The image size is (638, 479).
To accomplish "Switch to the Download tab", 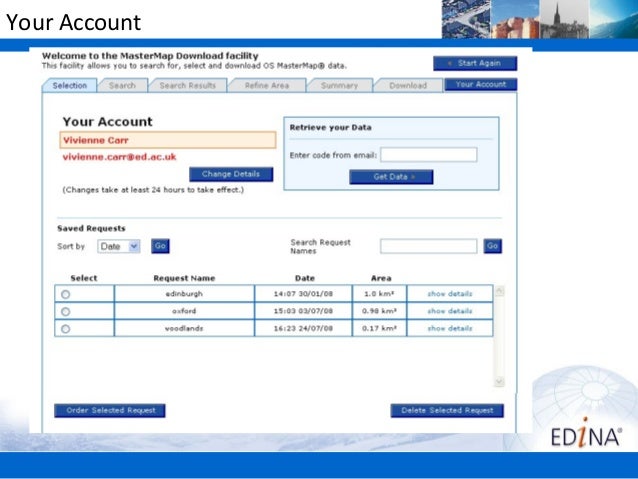I will pyautogui.click(x=408, y=85).
